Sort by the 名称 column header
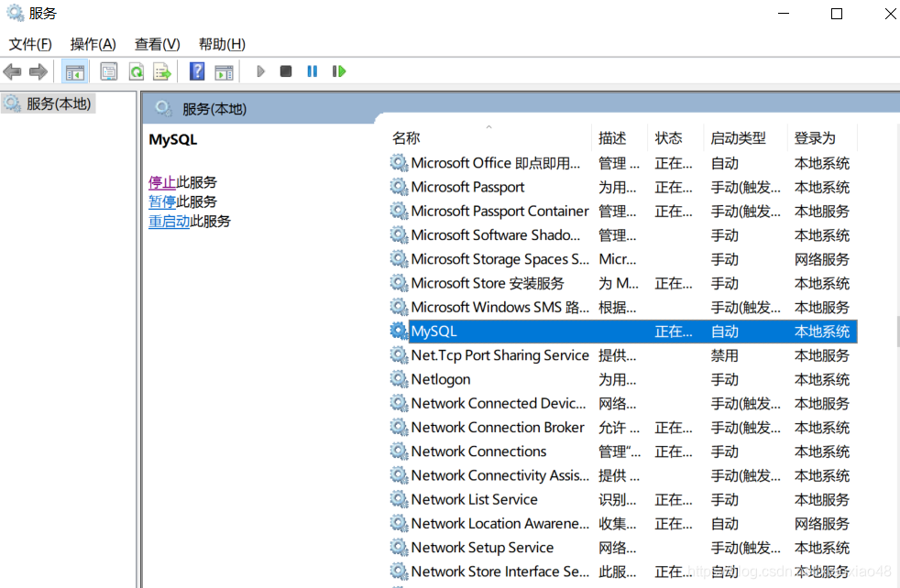The image size is (900, 588). [x=489, y=137]
